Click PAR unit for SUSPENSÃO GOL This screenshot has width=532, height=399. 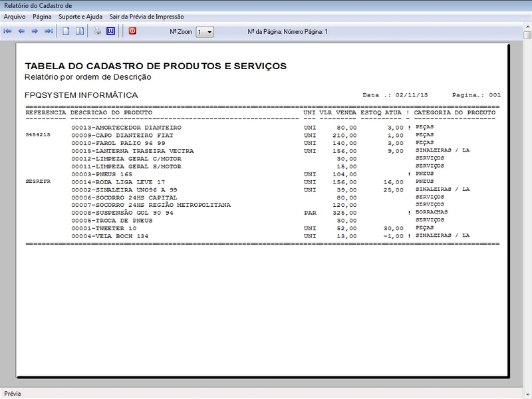(310, 213)
